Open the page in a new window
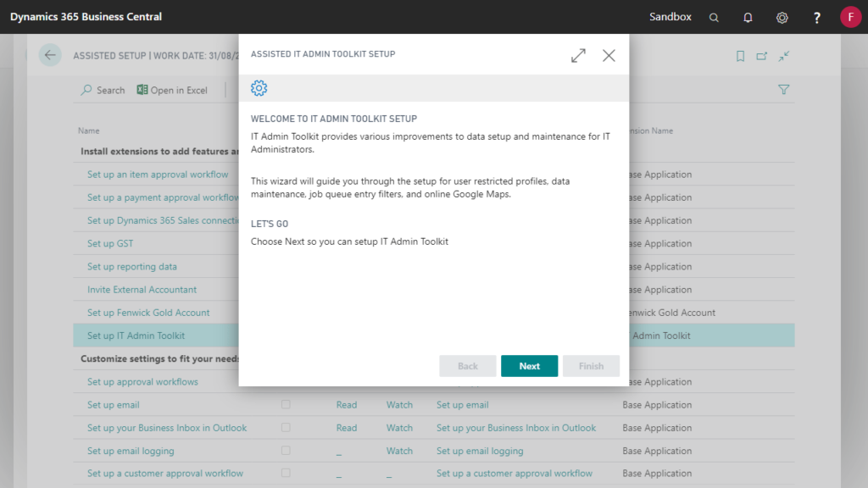Viewport: 868px width, 488px height. [x=762, y=55]
